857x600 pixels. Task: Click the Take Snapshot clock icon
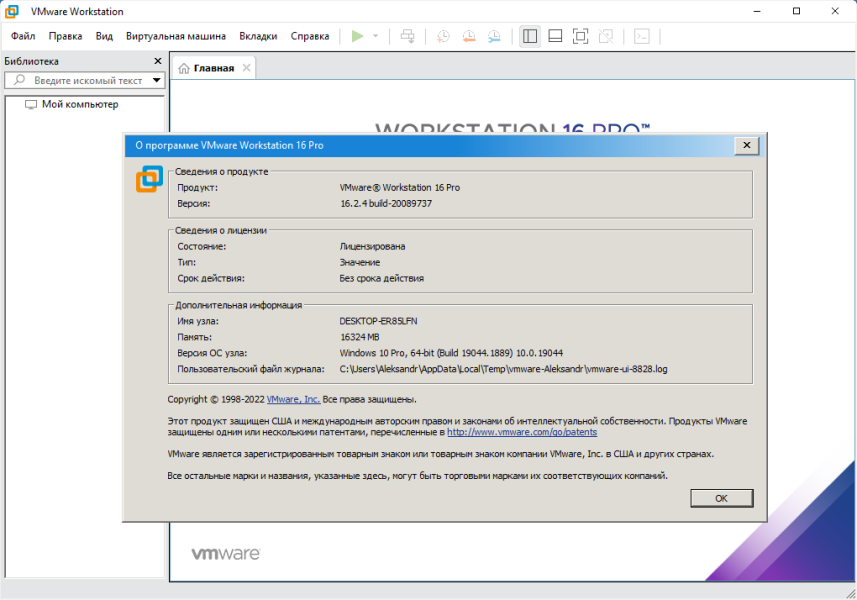(x=443, y=36)
